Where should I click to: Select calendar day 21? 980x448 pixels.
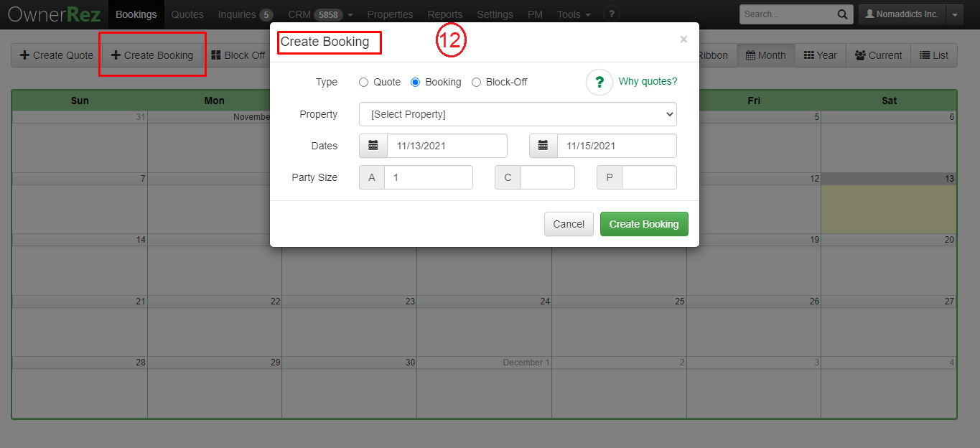coord(80,326)
